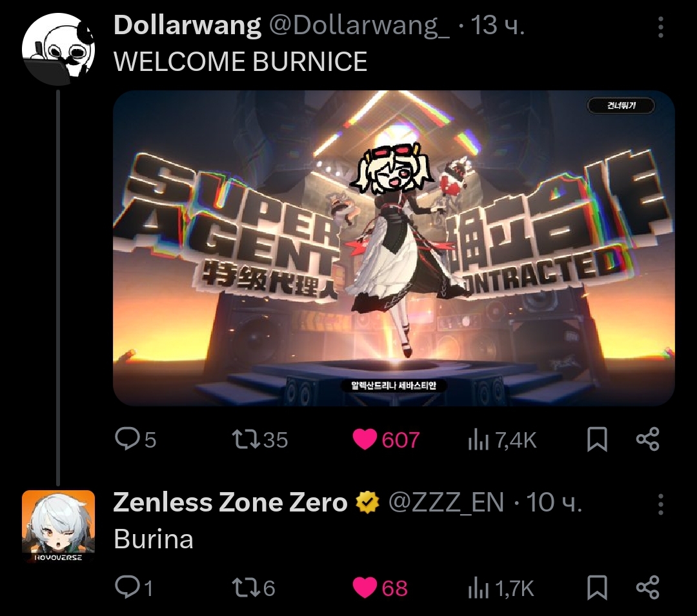
Task: Open more options for Zenless Zone Zero reply
Action: point(661,504)
